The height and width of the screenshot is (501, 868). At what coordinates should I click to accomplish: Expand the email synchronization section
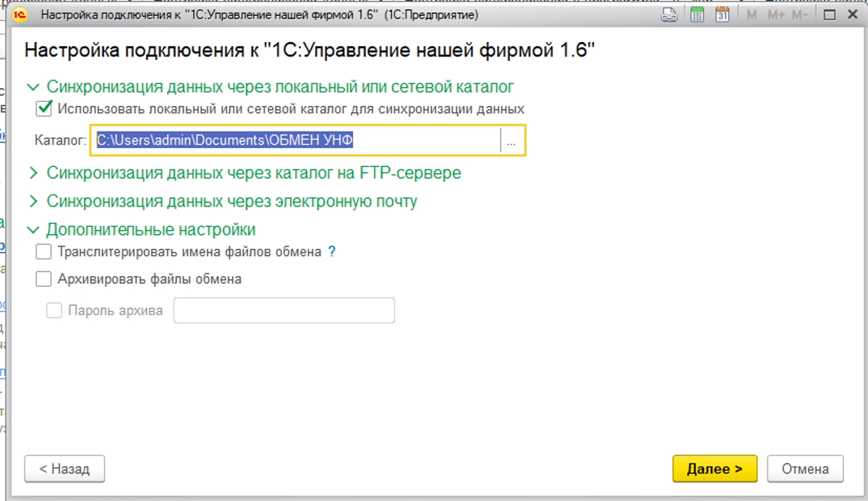[33, 201]
